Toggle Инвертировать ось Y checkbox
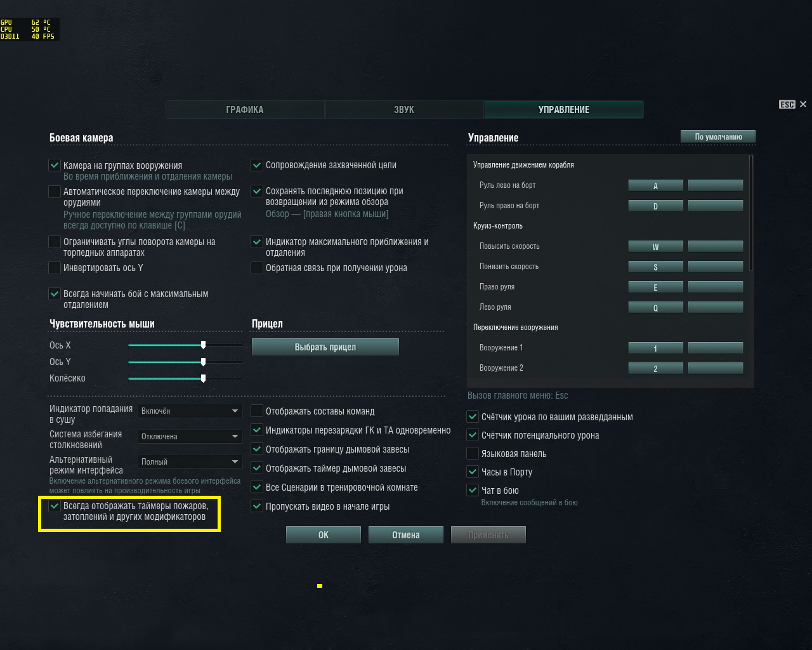 click(x=55, y=268)
